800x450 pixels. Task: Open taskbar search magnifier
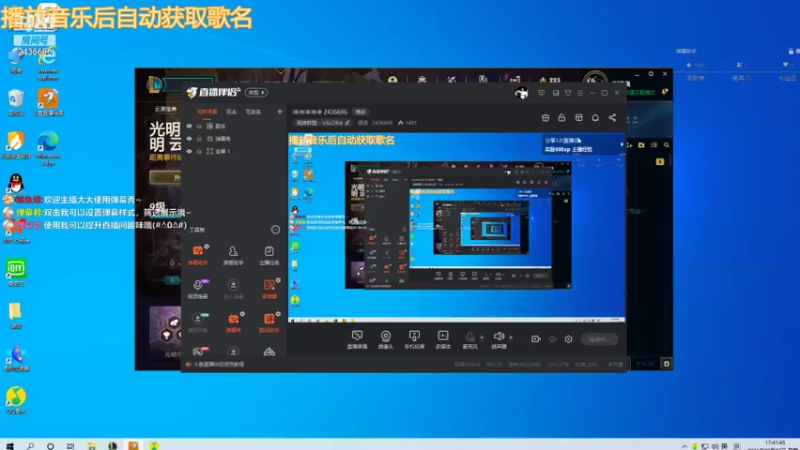(30, 446)
